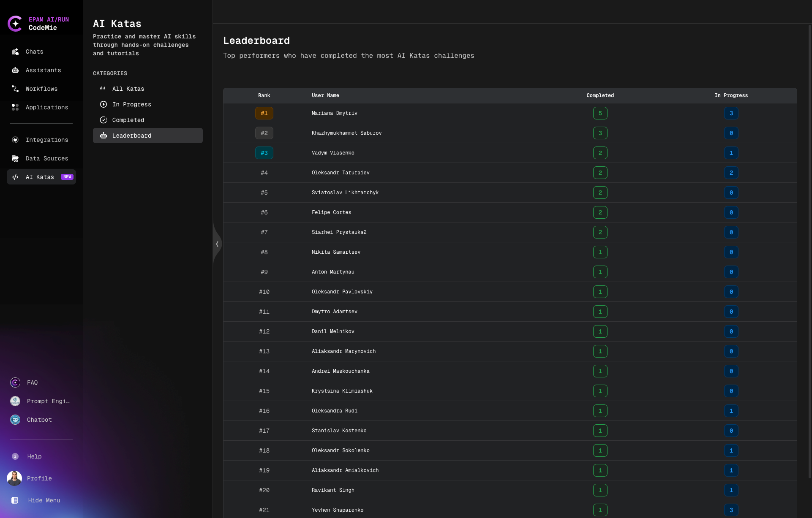Open the Chatbot tool
This screenshot has height=518, width=812.
click(39, 420)
